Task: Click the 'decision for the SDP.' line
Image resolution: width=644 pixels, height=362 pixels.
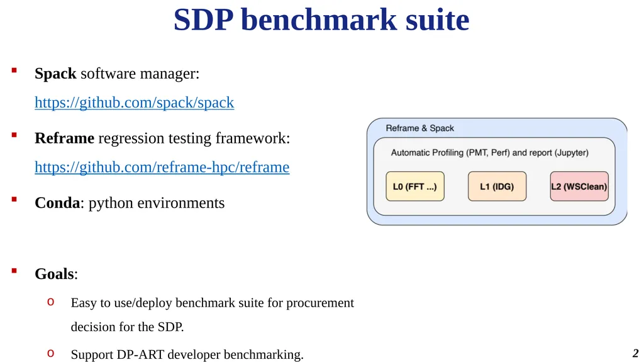Action: pyautogui.click(x=127, y=327)
